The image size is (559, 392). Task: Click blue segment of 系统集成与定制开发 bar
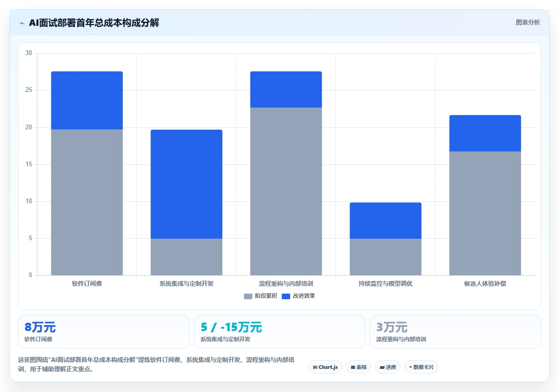pyautogui.click(x=187, y=184)
